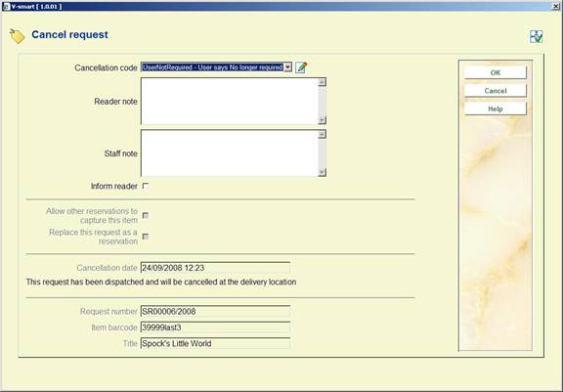This screenshot has width=563, height=392.
Task: Toggle Replace this request as a reservation
Action: [146, 237]
